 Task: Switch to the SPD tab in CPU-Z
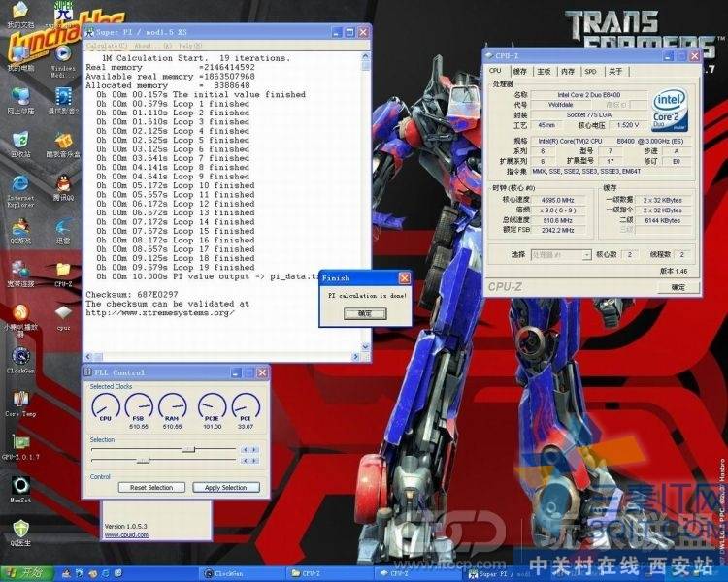point(590,72)
